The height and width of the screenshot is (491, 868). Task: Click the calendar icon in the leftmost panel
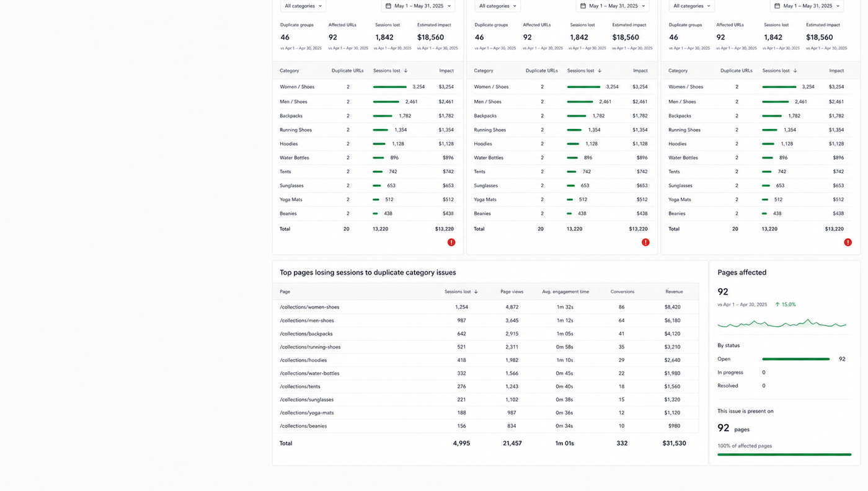[x=389, y=6]
